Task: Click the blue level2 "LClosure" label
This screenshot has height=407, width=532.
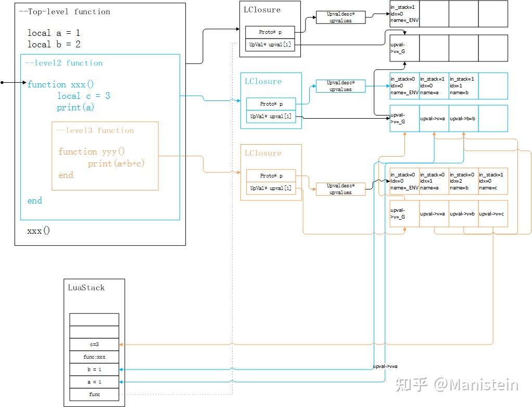Action: click(263, 81)
